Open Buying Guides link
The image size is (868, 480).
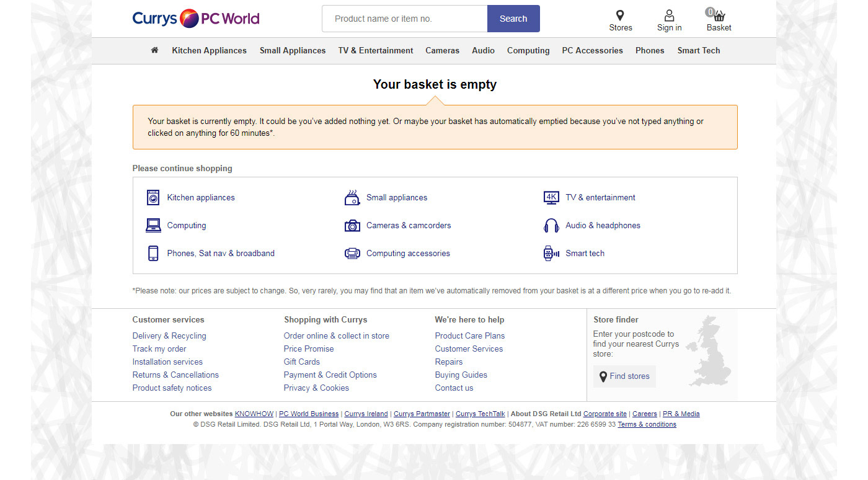pos(461,375)
